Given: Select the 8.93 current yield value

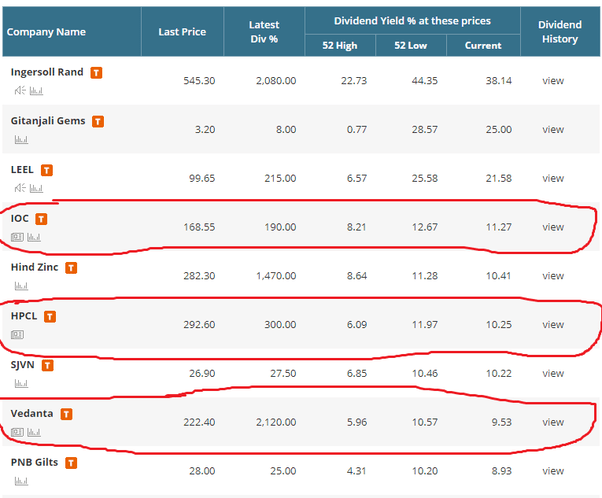Looking at the screenshot, I should tap(501, 471).
